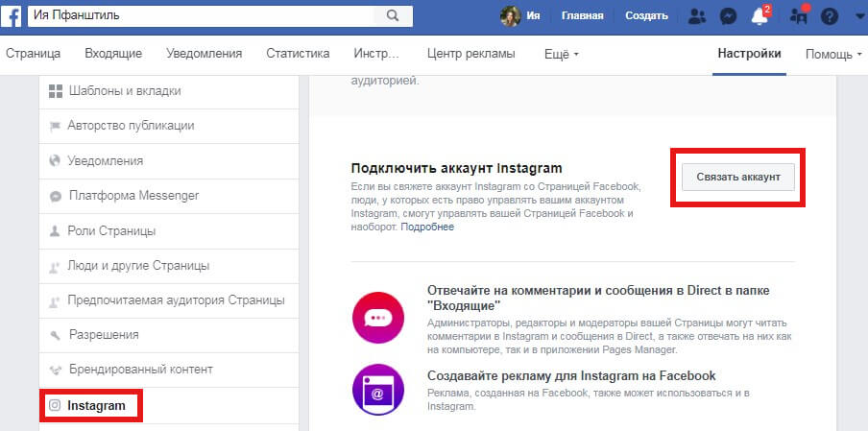Screen dimensions: 868x431
Task: Click the Instagram camera icon in sidebar
Action: [55, 405]
